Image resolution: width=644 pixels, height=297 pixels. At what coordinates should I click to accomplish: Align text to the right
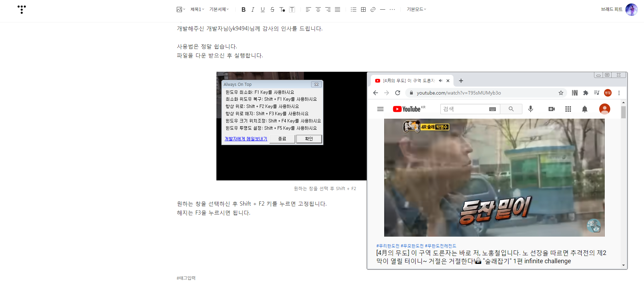click(x=328, y=9)
